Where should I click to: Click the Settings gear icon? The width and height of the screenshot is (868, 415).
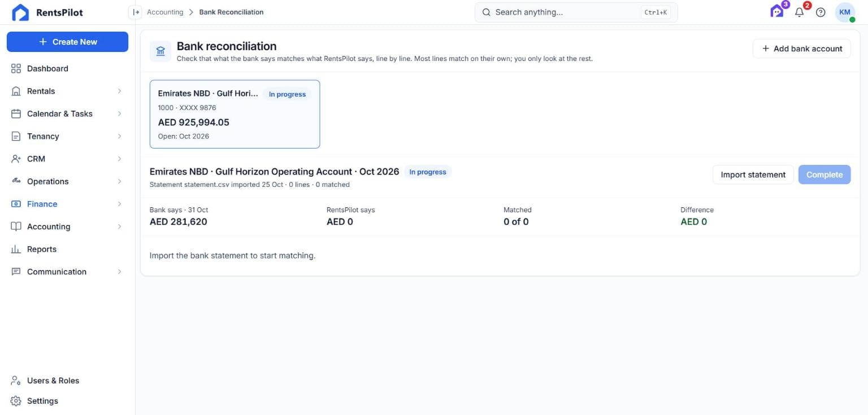pos(16,401)
